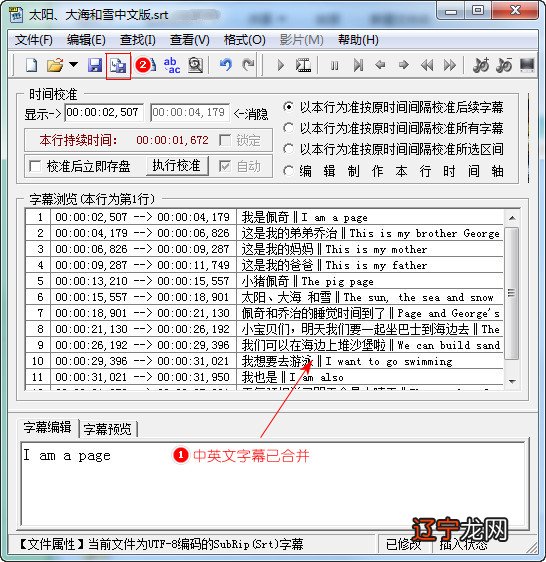Select subtitle row 3 这是我的妈妈

[265, 249]
